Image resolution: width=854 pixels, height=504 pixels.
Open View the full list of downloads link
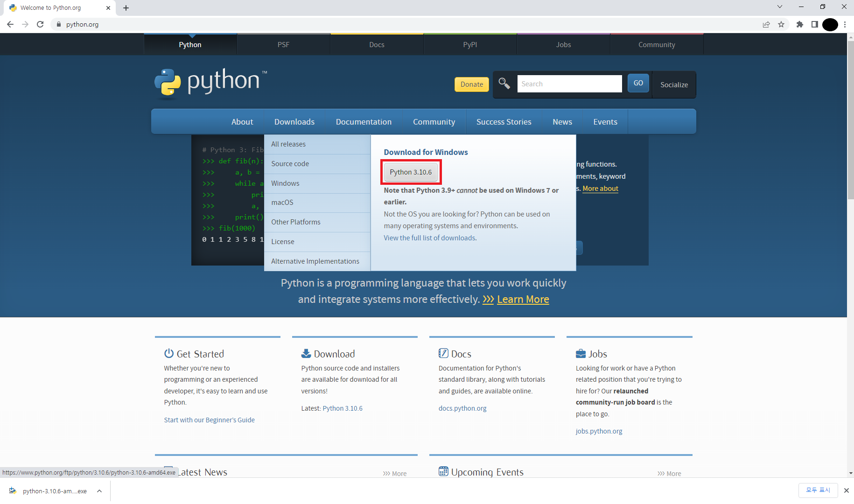coord(429,238)
